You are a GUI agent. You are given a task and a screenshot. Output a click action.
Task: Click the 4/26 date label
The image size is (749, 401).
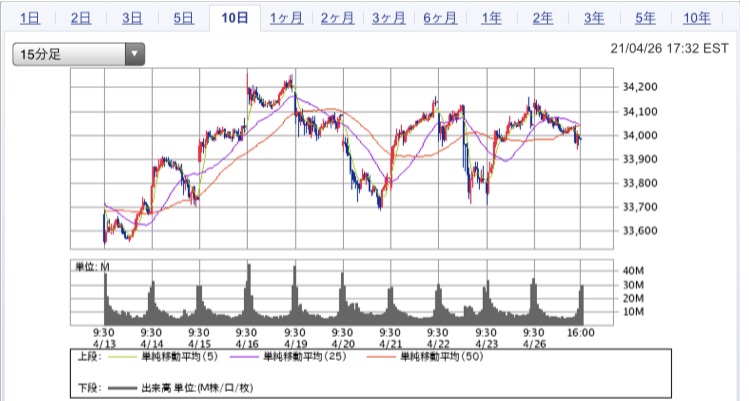click(534, 344)
